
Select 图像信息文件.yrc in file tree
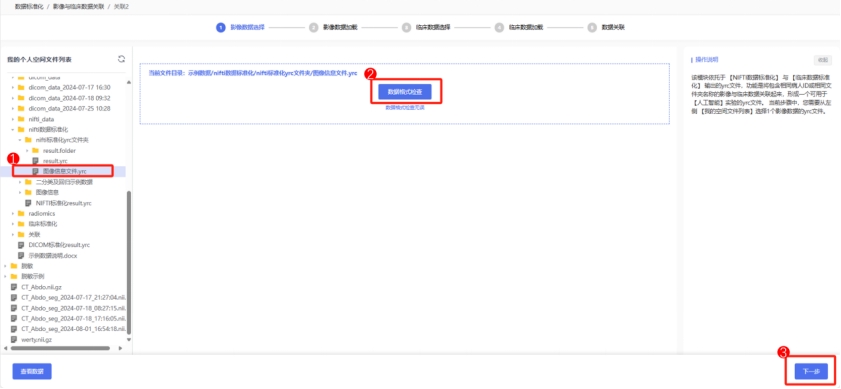click(64, 171)
